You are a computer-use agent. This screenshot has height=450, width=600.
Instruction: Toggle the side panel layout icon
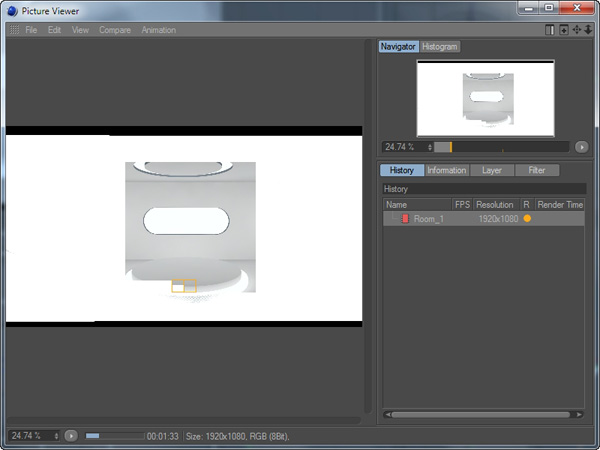coord(550,30)
